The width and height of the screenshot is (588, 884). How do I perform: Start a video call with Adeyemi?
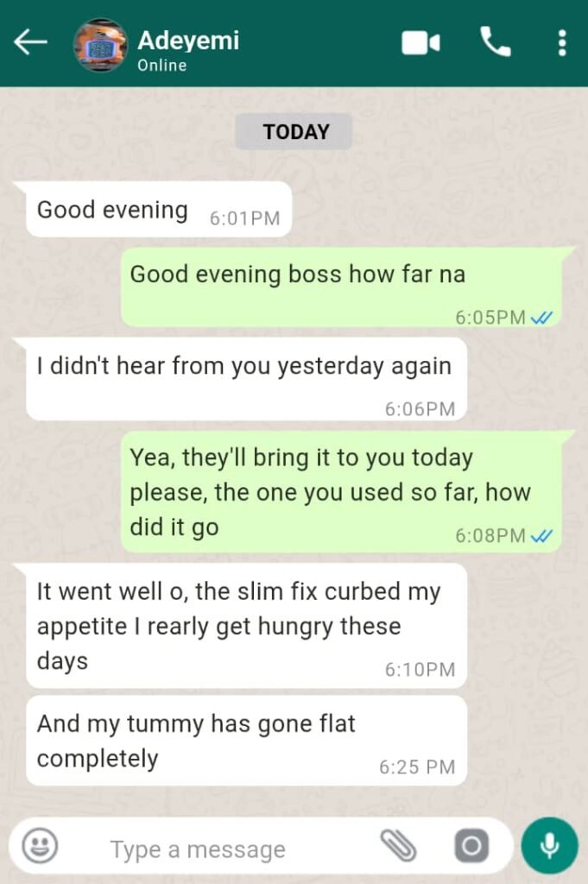[420, 43]
